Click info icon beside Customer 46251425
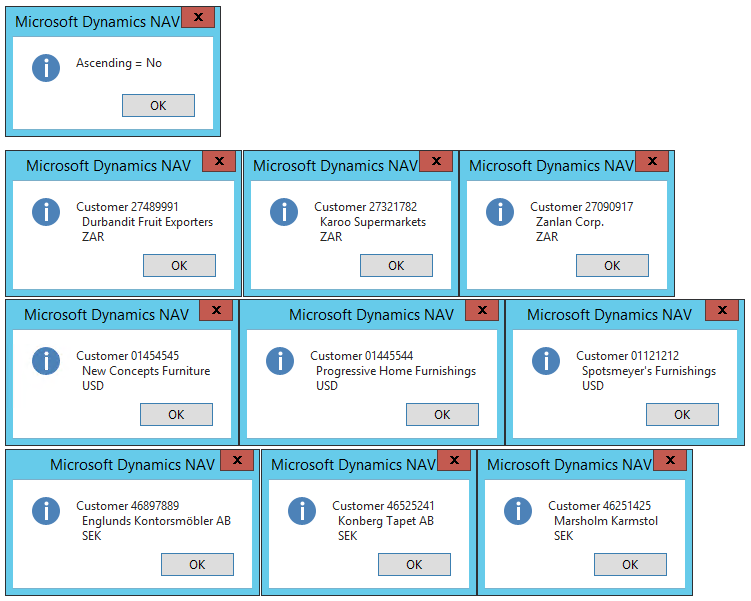 518,510
